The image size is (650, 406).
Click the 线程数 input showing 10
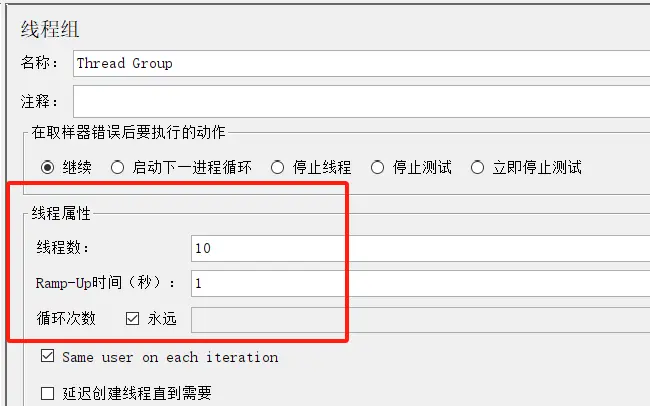click(x=420, y=247)
